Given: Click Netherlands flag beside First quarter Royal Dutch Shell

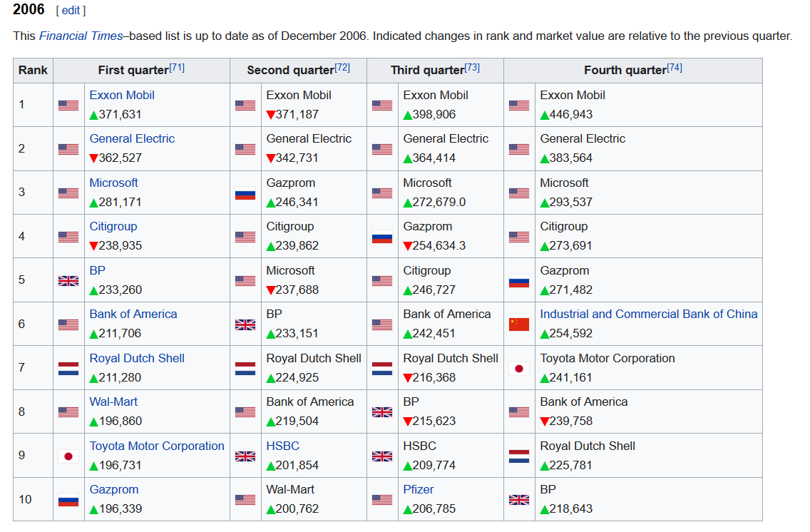Looking at the screenshot, I should pyautogui.click(x=68, y=369).
